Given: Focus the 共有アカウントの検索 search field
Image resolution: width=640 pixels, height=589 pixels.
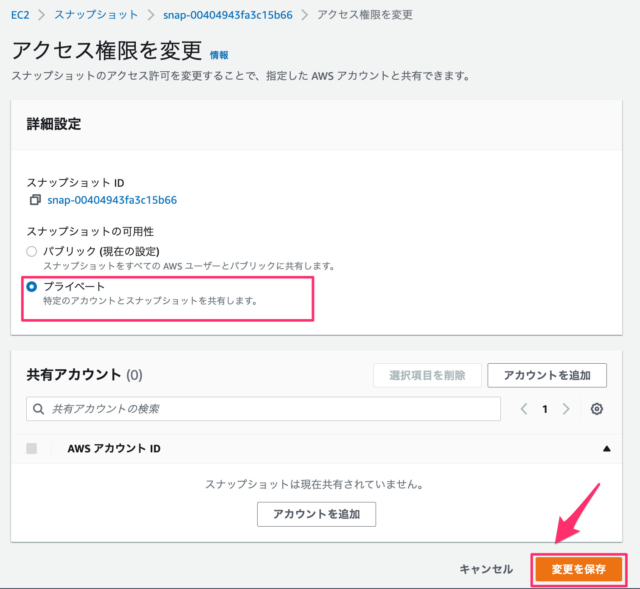Looking at the screenshot, I should 263,409.
